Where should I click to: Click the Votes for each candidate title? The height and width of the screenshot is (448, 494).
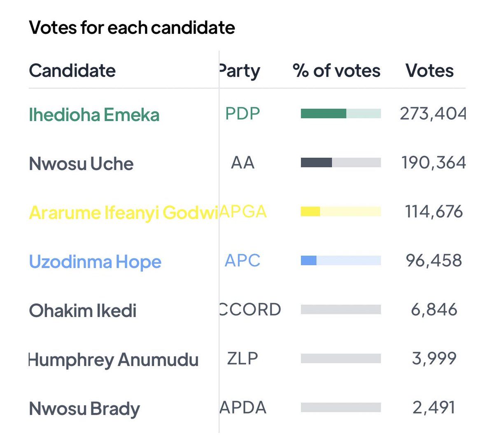tap(132, 28)
